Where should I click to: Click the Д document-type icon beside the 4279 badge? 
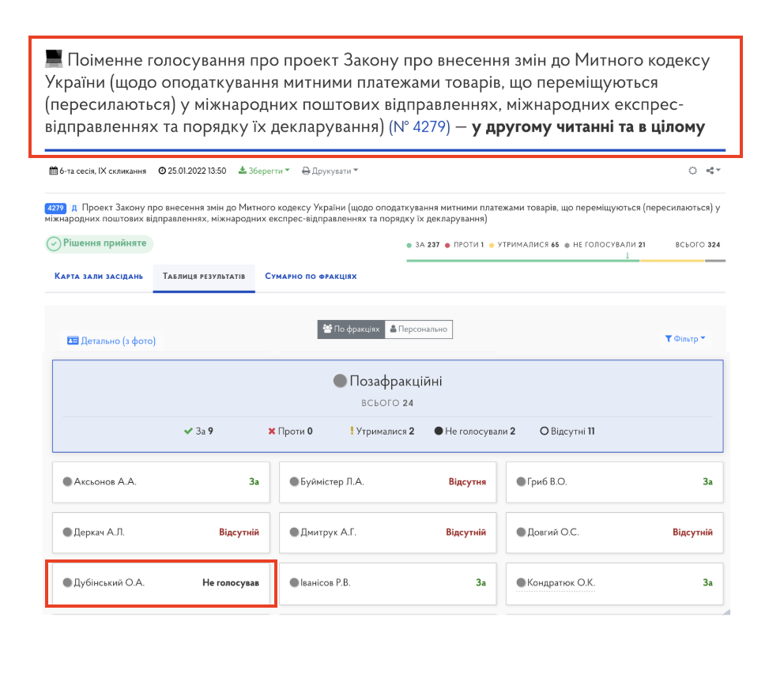point(74,208)
